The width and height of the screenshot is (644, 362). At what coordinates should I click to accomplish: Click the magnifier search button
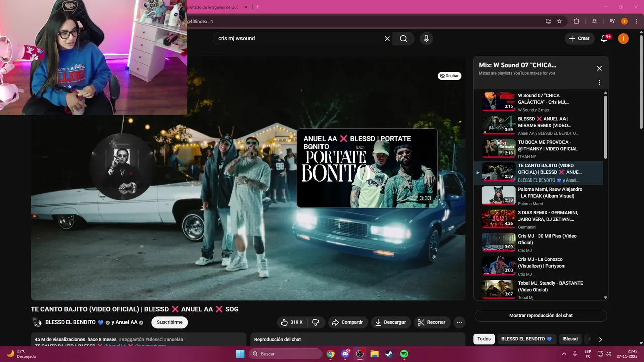tap(404, 38)
